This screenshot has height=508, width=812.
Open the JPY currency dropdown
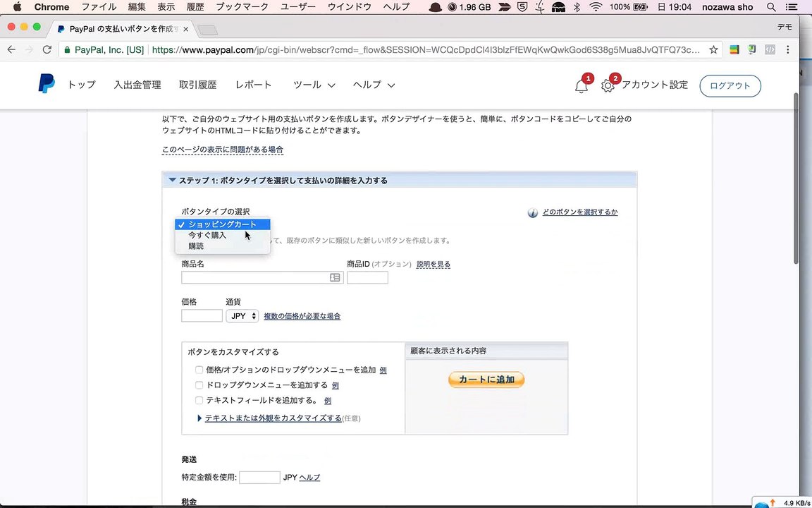tap(242, 315)
